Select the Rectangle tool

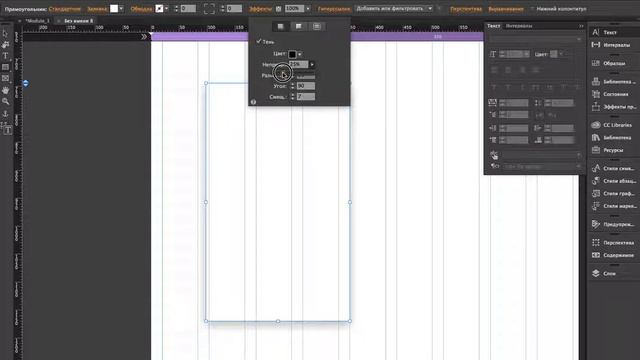[x=5, y=67]
